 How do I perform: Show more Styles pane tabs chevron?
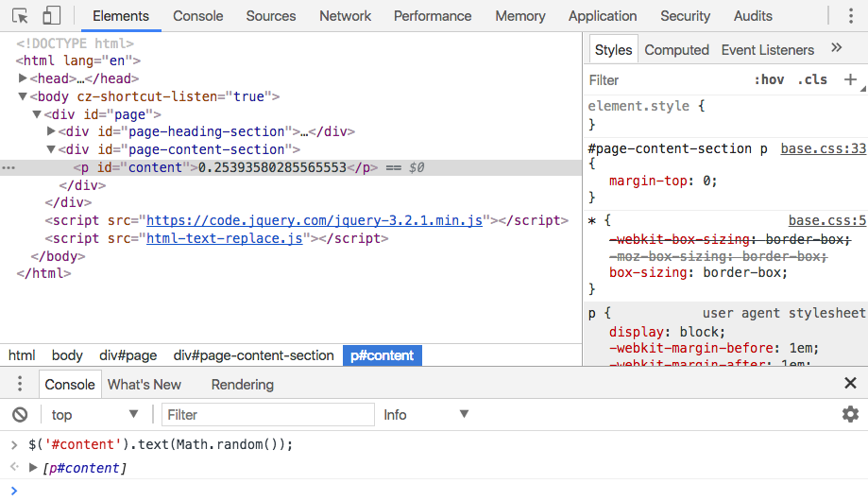(x=837, y=48)
